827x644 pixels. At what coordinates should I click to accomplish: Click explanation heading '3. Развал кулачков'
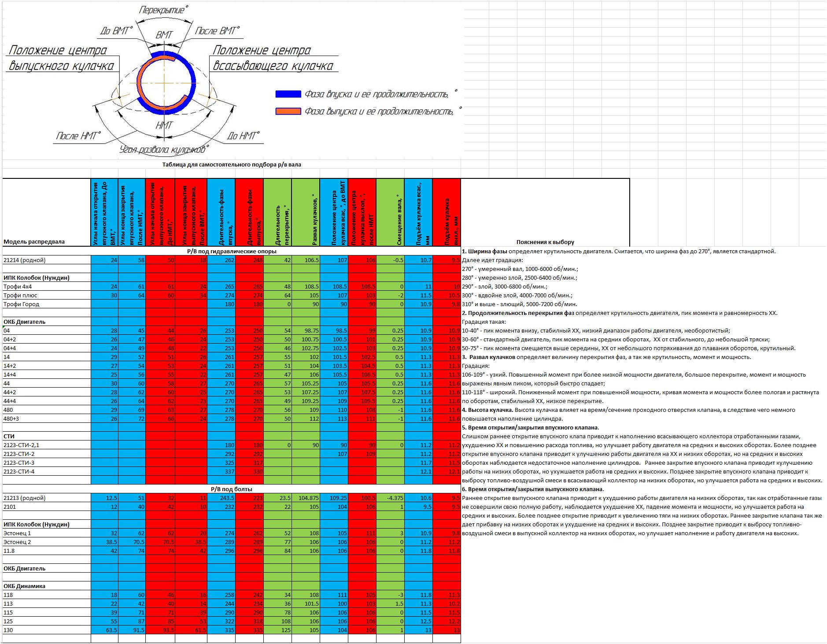pyautogui.click(x=489, y=357)
